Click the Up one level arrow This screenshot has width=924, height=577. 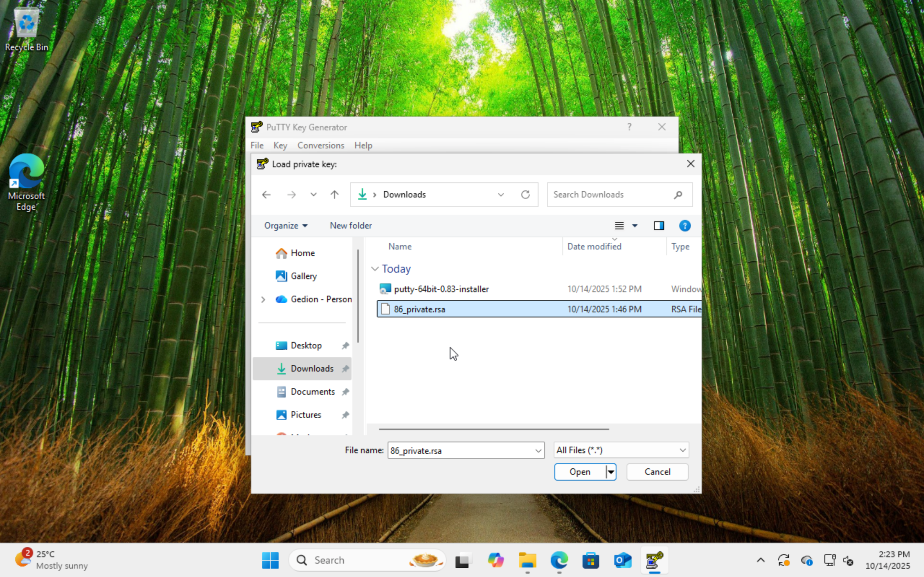click(x=335, y=195)
